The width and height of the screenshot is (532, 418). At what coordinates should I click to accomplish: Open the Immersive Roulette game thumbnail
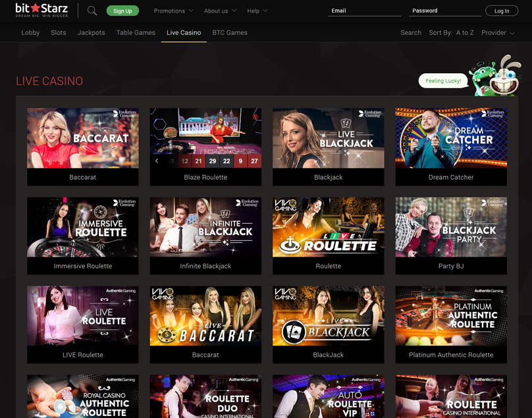point(83,227)
